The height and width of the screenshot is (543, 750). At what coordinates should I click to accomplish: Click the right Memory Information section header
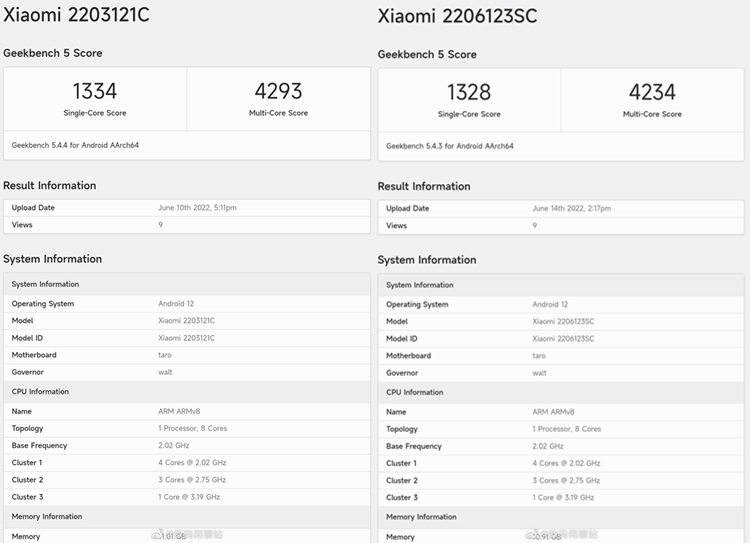point(421,517)
